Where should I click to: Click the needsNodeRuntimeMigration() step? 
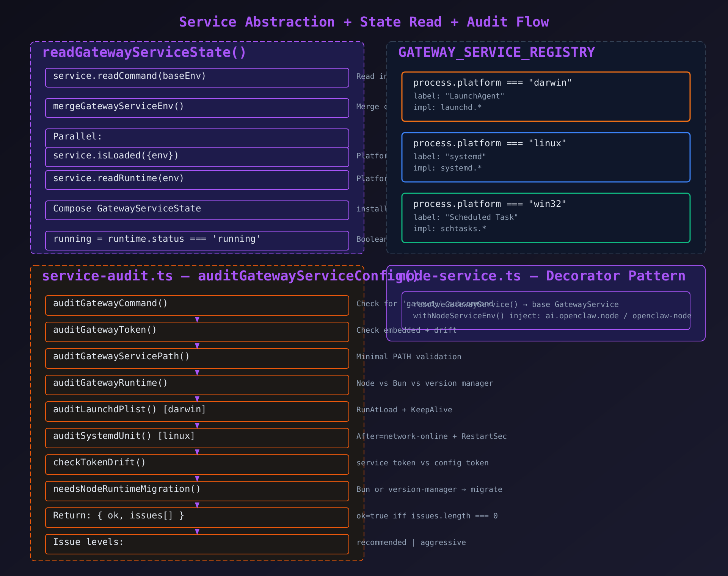197,491
